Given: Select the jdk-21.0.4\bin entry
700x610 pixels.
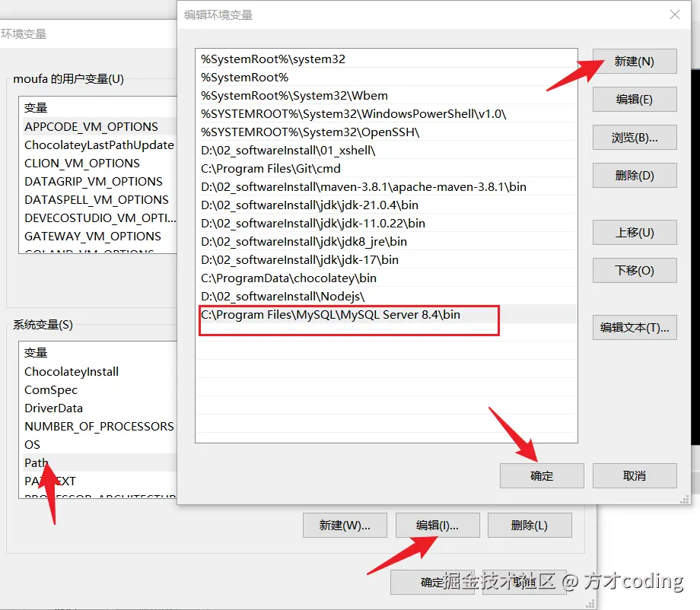Looking at the screenshot, I should pos(387,205).
